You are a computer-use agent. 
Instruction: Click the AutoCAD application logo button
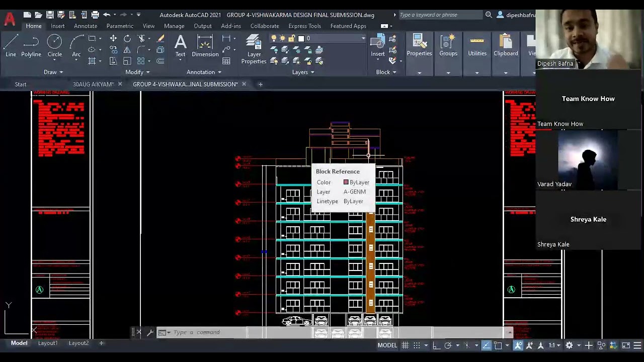click(9, 19)
